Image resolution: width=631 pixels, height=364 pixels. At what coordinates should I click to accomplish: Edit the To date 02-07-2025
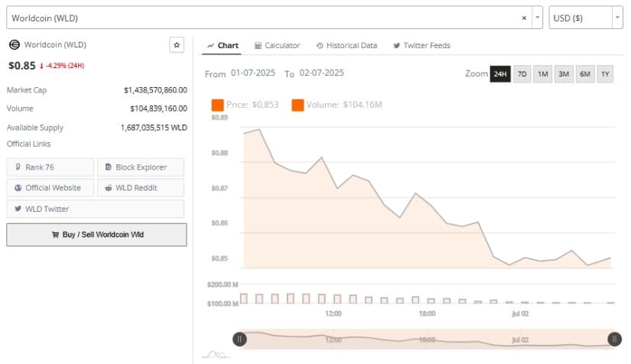pos(321,73)
